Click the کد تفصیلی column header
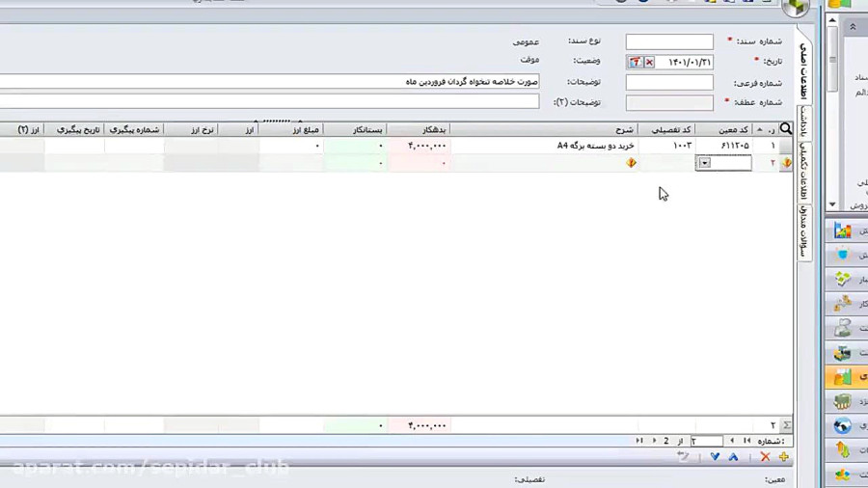 click(667, 129)
